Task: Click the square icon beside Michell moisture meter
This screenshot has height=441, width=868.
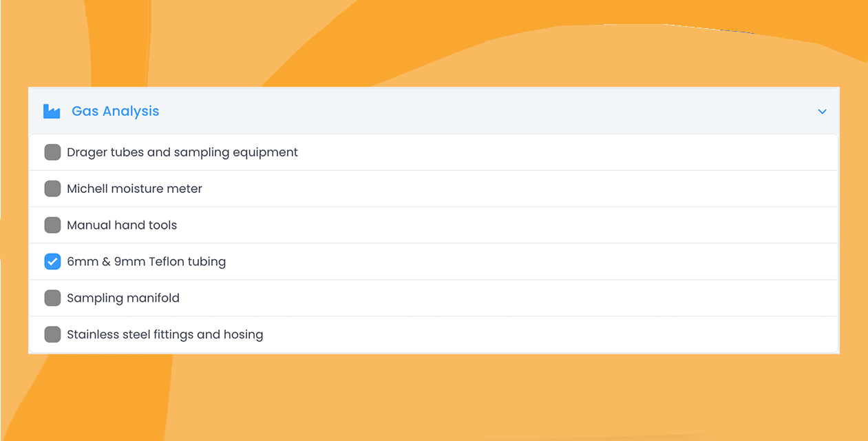Action: 52,188
